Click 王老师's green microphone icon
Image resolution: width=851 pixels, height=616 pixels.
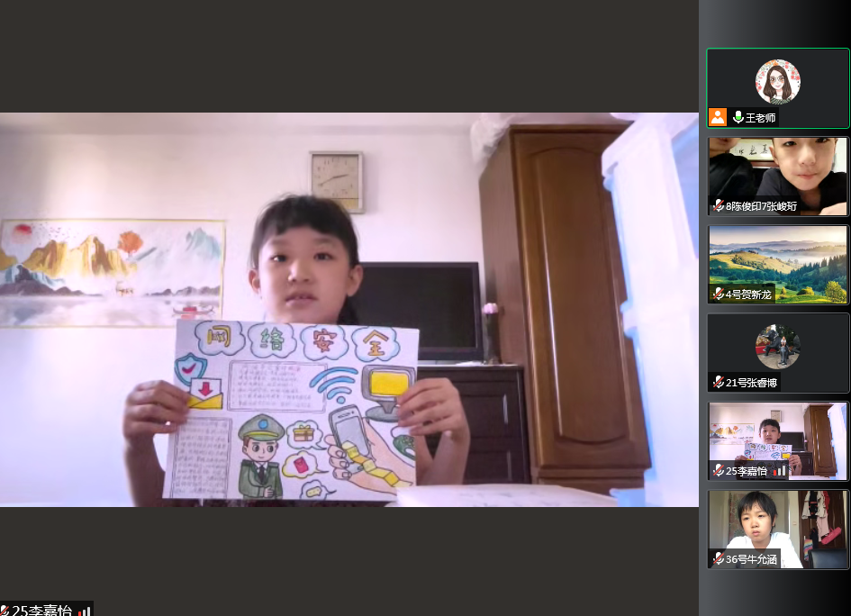pyautogui.click(x=738, y=117)
